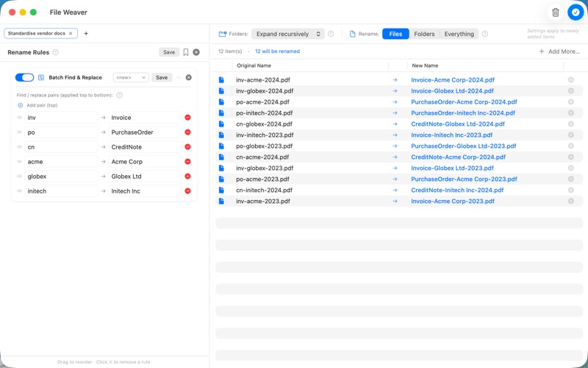Open the <new> preset dropdown
This screenshot has height=368, width=588.
click(x=131, y=77)
